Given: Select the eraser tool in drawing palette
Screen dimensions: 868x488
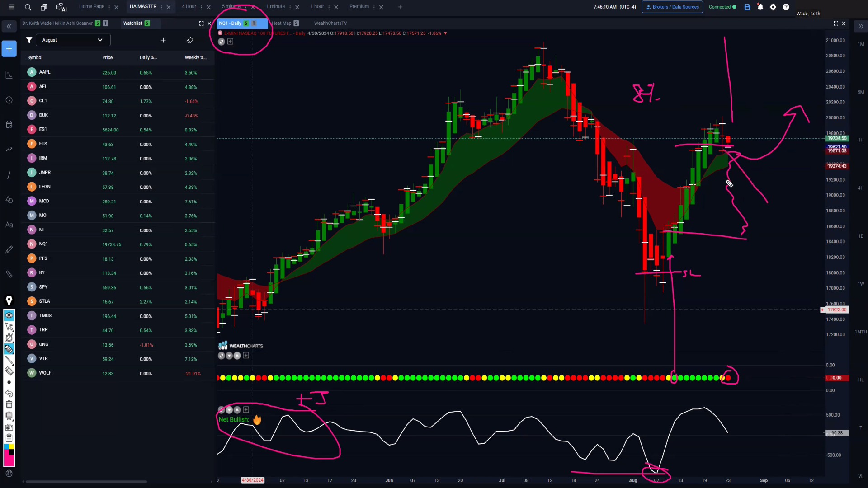Looking at the screenshot, I should pyautogui.click(x=9, y=371).
